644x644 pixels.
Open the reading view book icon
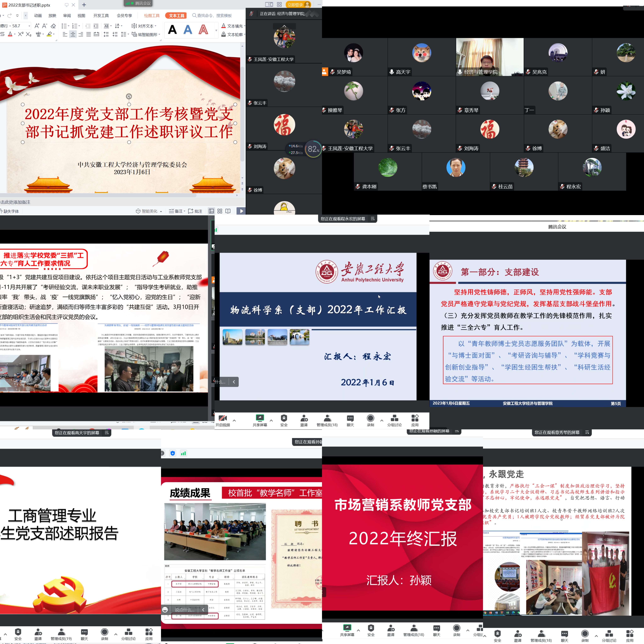pos(228,211)
